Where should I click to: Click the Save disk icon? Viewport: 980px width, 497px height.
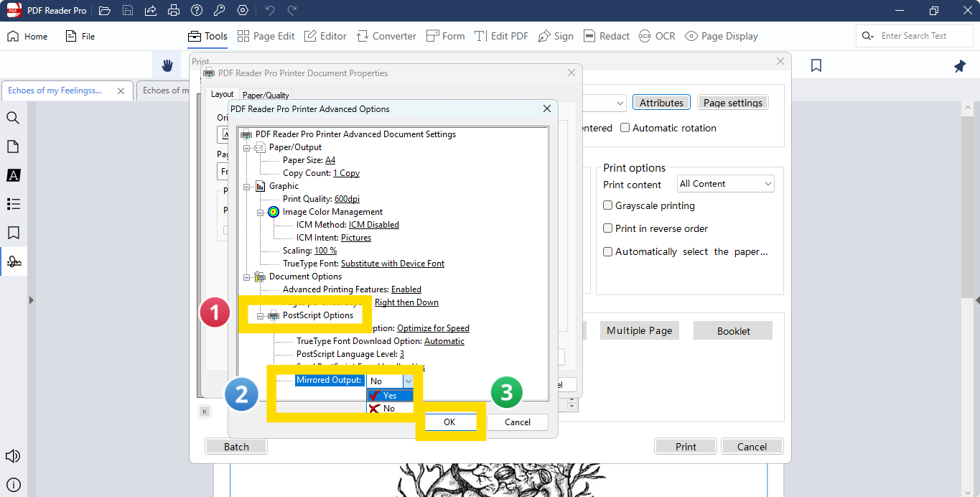point(128,11)
